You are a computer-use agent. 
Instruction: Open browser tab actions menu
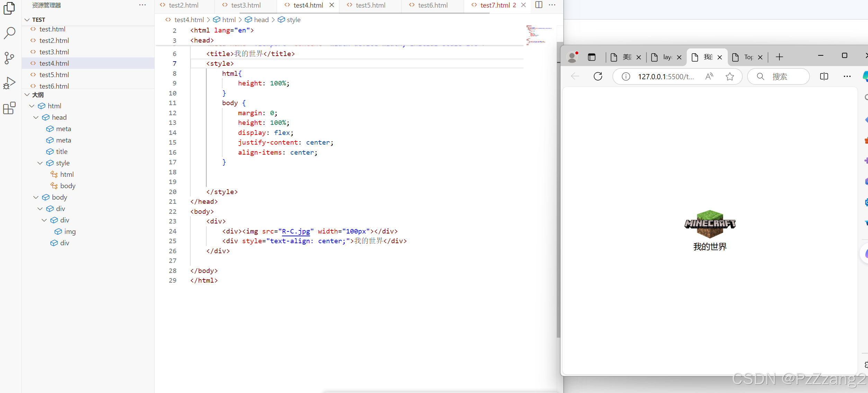[592, 57]
